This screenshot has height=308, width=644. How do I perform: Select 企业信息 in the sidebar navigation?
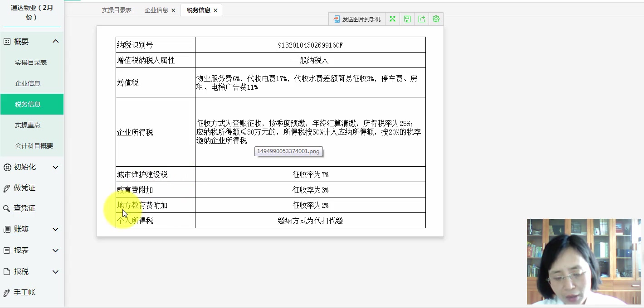click(x=29, y=83)
